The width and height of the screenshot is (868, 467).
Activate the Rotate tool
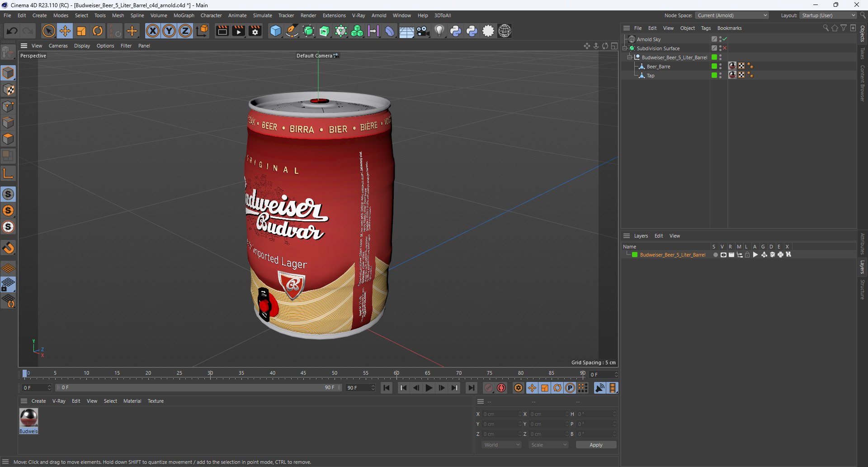tap(98, 31)
